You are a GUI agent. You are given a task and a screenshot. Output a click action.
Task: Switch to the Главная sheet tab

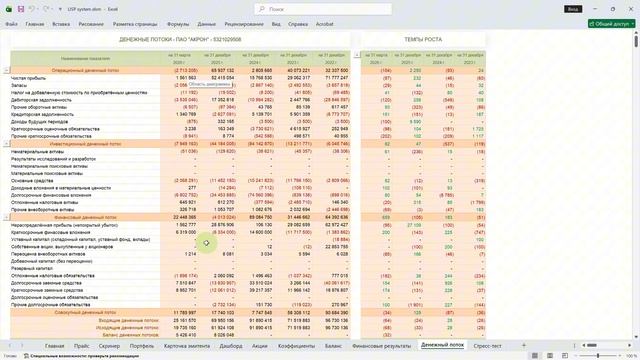tap(55, 346)
